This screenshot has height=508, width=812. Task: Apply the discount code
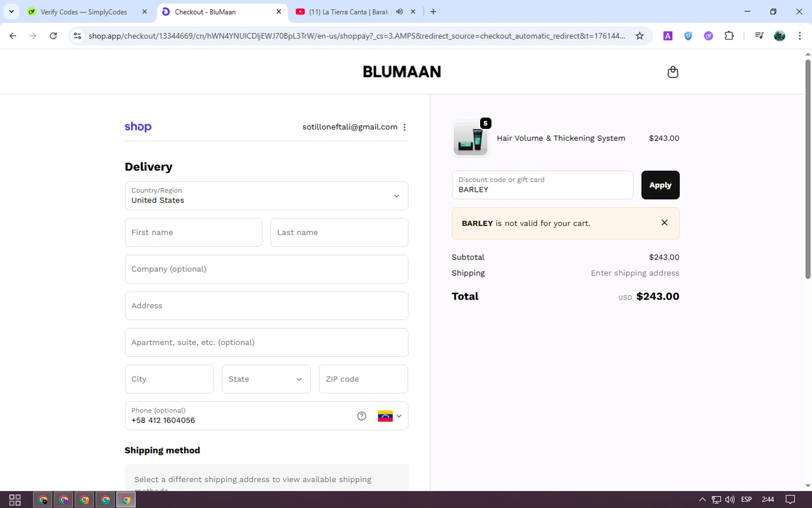pyautogui.click(x=660, y=185)
